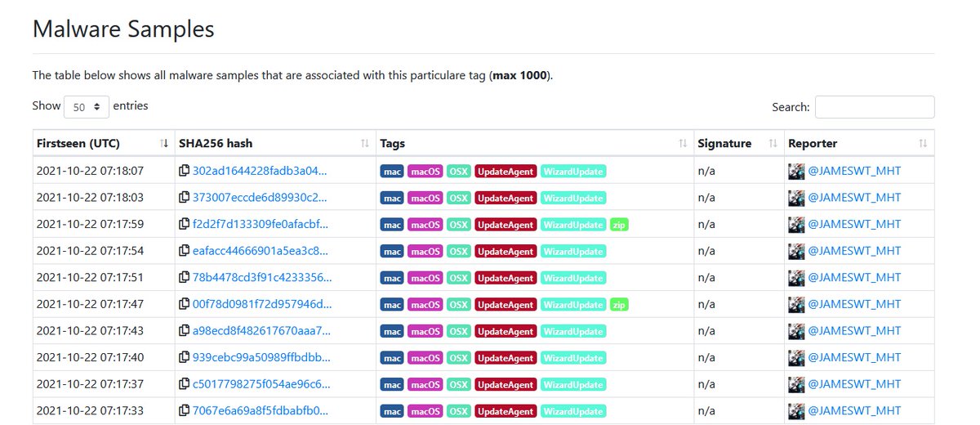The width and height of the screenshot is (980, 425).
Task: Open sample 00f78d0981f72d957946d... hash link
Action: coord(263,304)
